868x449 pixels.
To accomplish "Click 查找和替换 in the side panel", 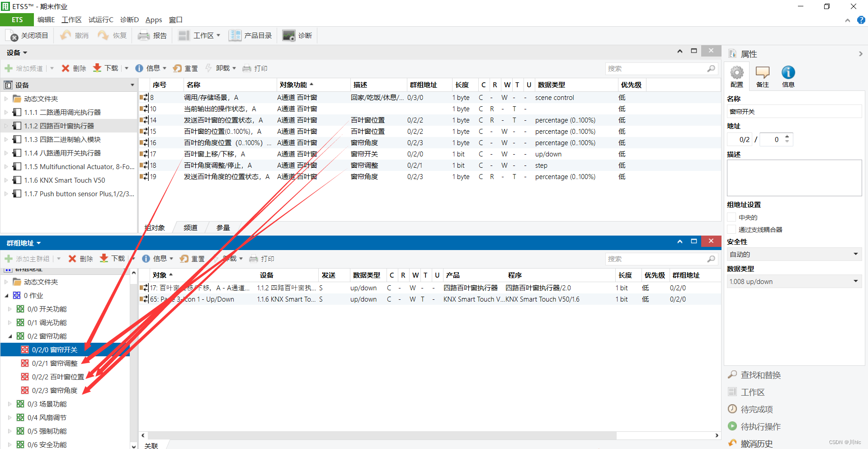I will pos(760,375).
